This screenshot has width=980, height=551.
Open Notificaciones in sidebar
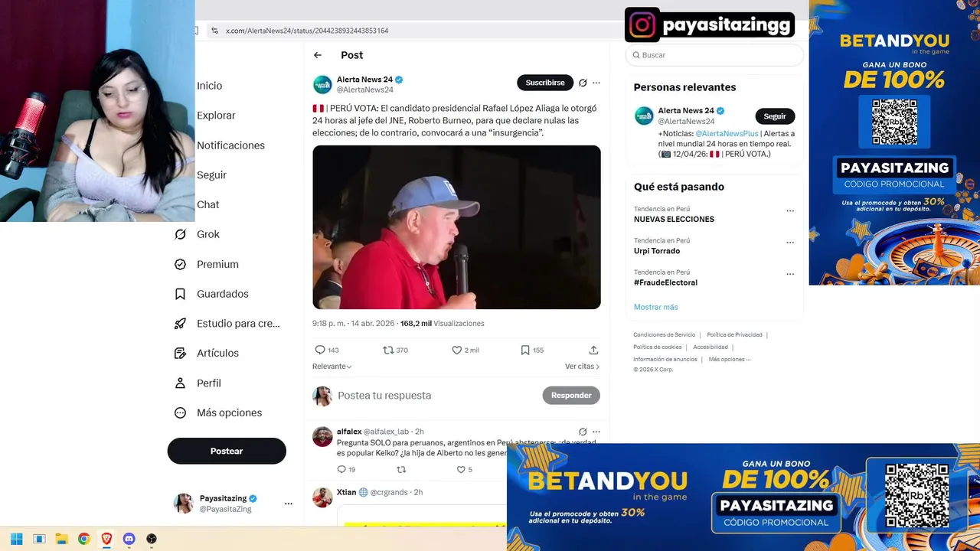pos(230,145)
